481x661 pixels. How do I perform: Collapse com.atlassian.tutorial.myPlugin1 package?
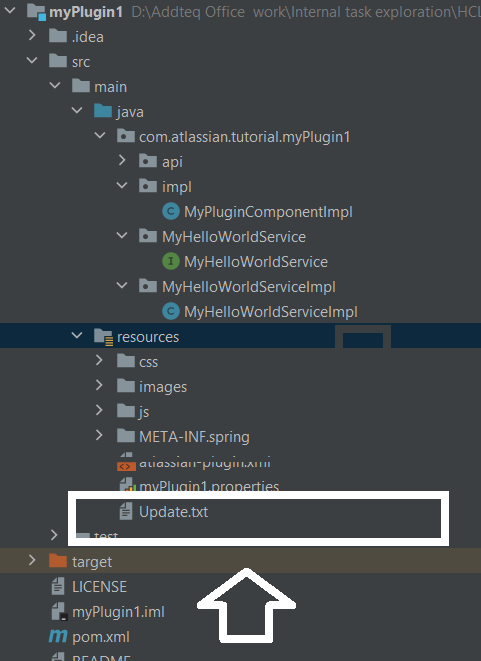(x=100, y=136)
